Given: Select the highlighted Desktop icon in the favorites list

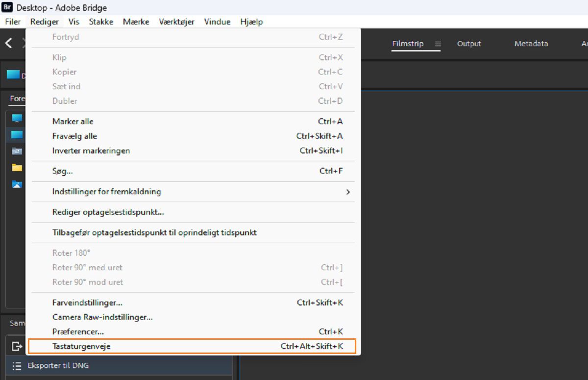Looking at the screenshot, I should click(17, 134).
